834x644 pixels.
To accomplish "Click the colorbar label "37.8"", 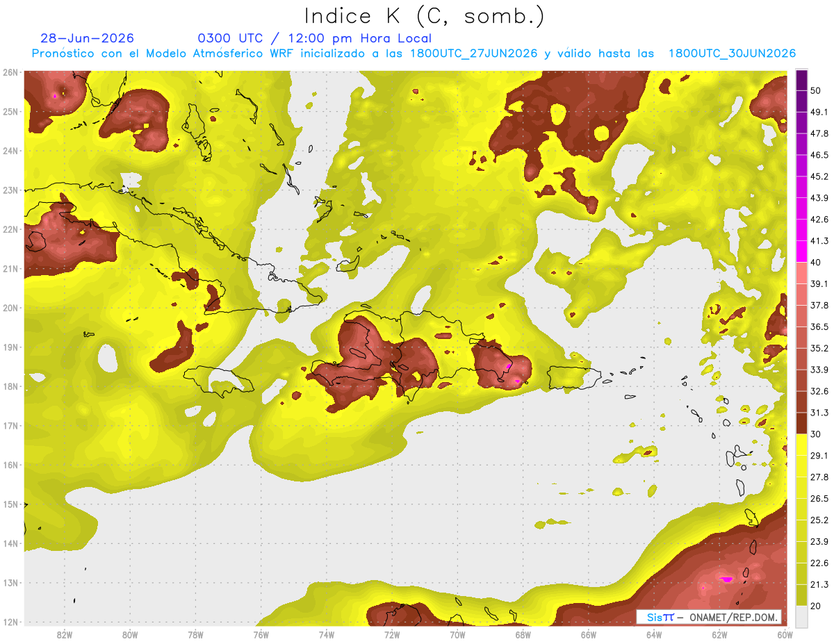I will click(819, 305).
